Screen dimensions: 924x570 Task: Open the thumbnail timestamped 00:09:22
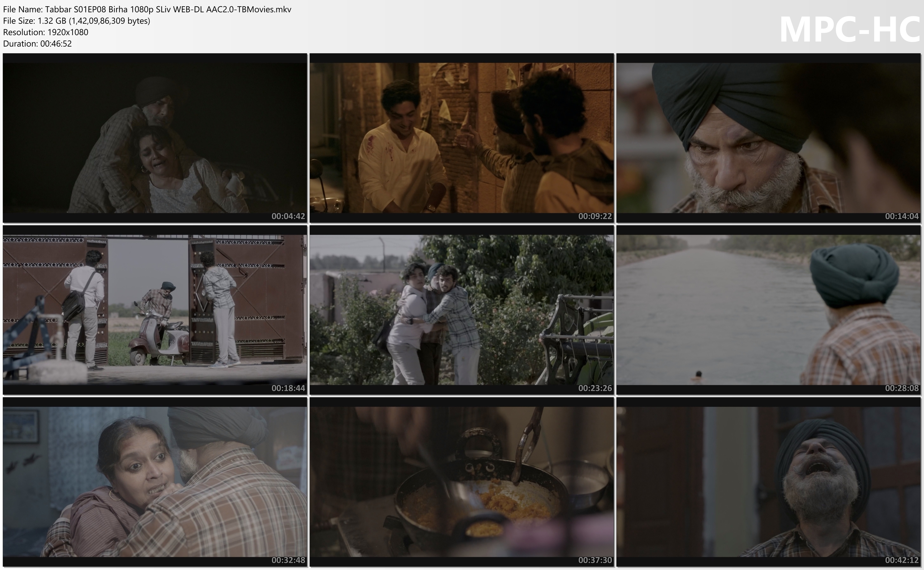pyautogui.click(x=462, y=138)
